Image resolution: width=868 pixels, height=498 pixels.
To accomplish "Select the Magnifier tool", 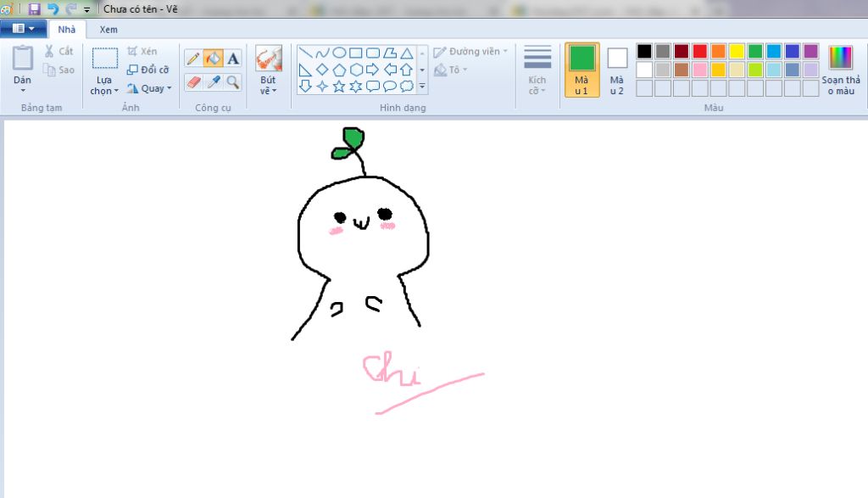I will 233,82.
